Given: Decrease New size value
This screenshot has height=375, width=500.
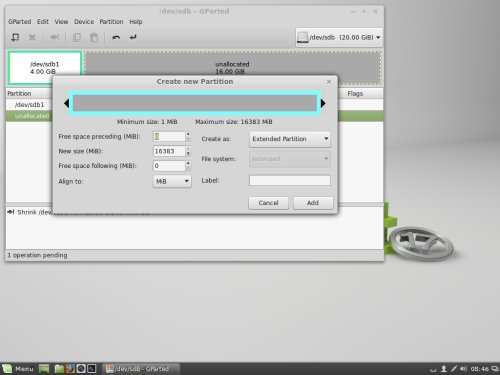Looking at the screenshot, I should click(188, 154).
